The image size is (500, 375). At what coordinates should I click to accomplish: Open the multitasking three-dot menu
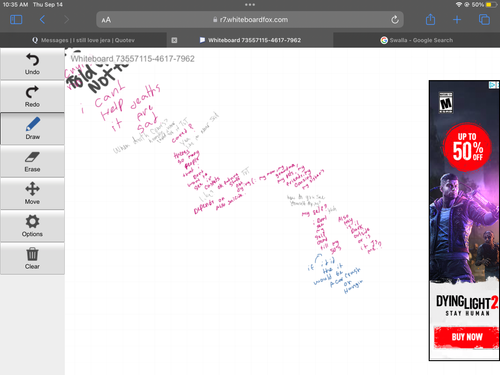point(250,5)
